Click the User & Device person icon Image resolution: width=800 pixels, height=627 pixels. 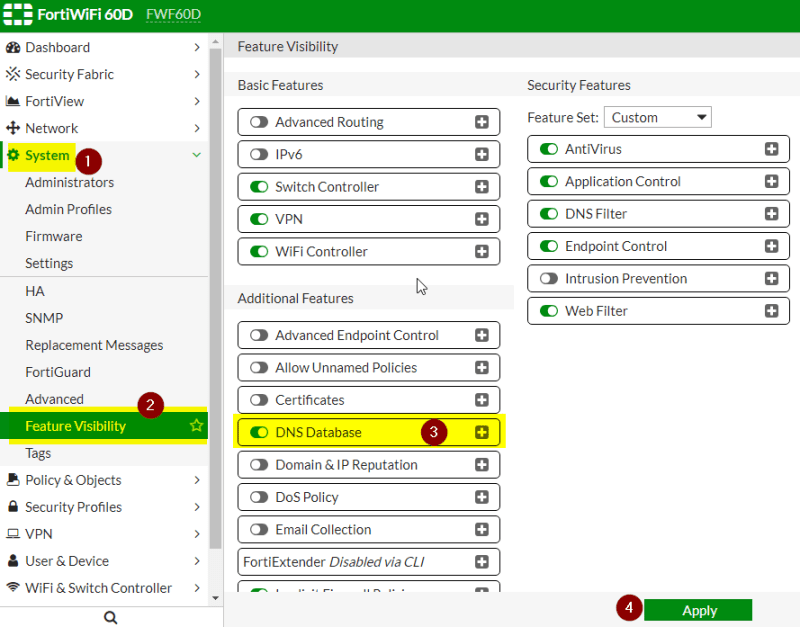coord(13,560)
